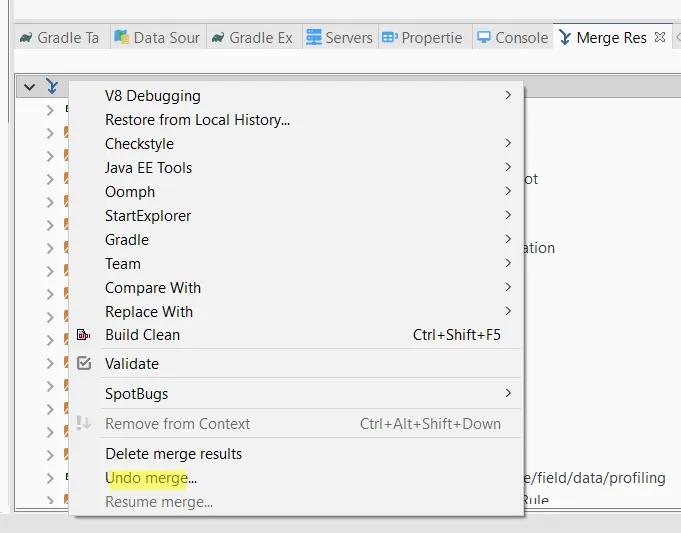The image size is (681, 533).
Task: Click Checkstyle submenu arrow
Action: [508, 143]
